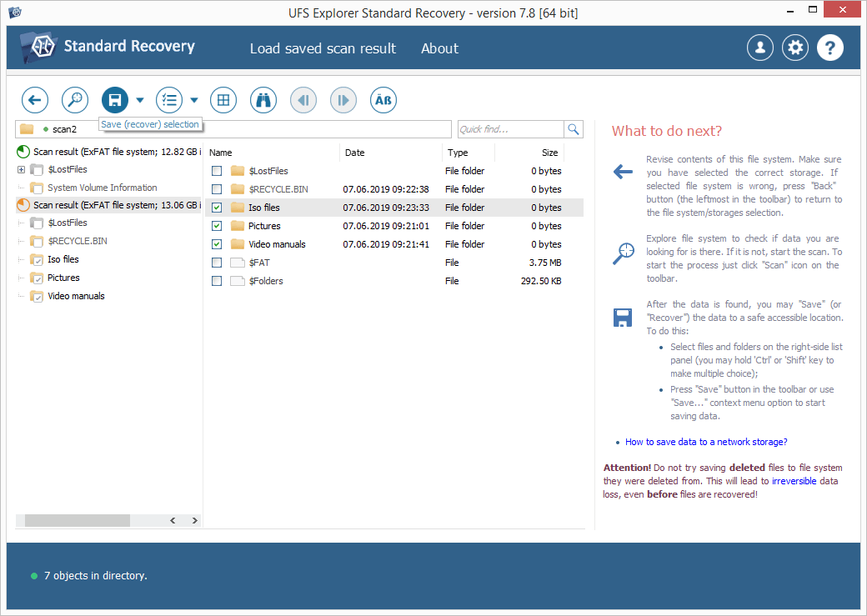Viewport: 867px width, 616px height.
Task: Click the grid view toolbar icon
Action: coord(223,100)
